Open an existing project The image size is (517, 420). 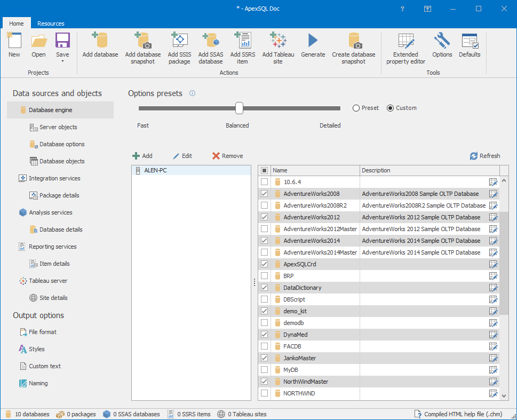pos(38,45)
